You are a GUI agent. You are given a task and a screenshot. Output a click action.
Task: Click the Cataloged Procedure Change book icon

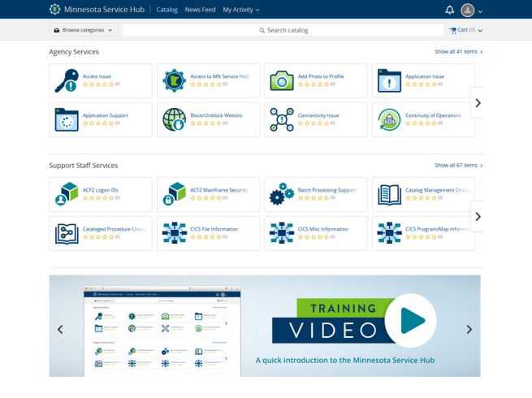[67, 233]
